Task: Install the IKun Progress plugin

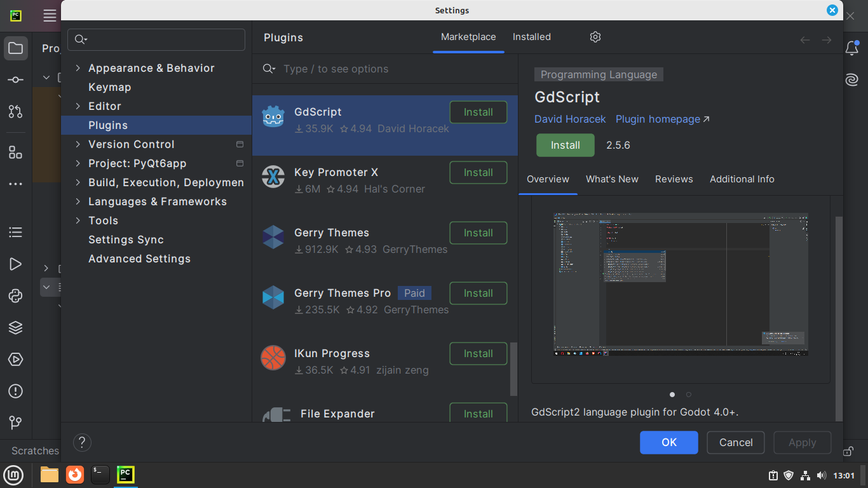Action: [x=478, y=354]
